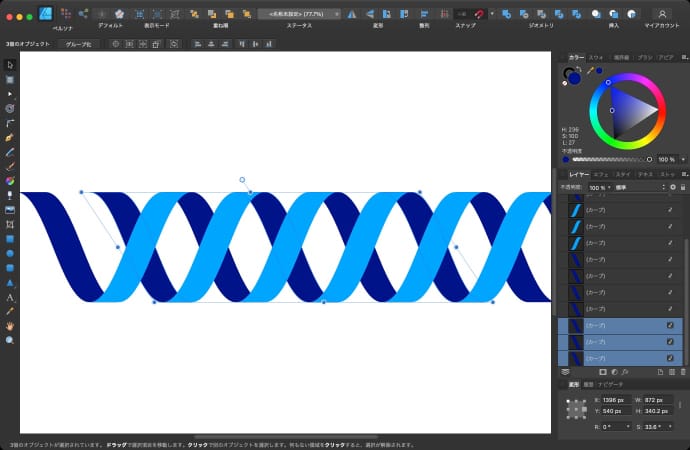Open the document status title dropdown
Viewport: 690px width, 450px height.
[298, 14]
